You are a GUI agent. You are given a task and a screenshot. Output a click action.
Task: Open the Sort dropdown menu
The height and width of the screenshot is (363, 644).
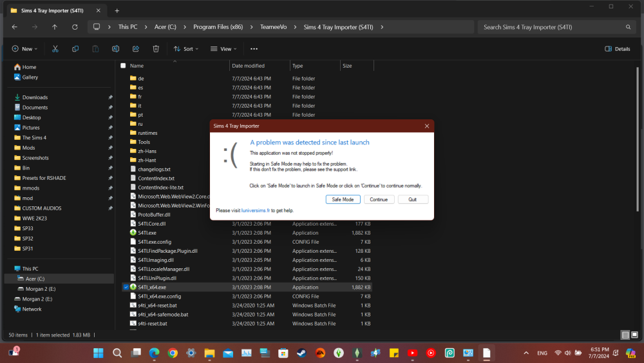[x=185, y=49]
